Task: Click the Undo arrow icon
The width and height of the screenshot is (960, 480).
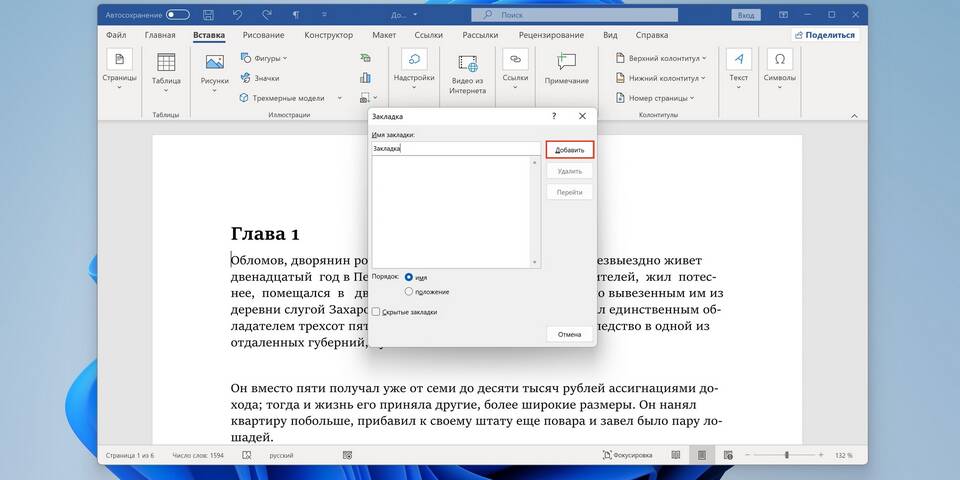Action: click(238, 15)
